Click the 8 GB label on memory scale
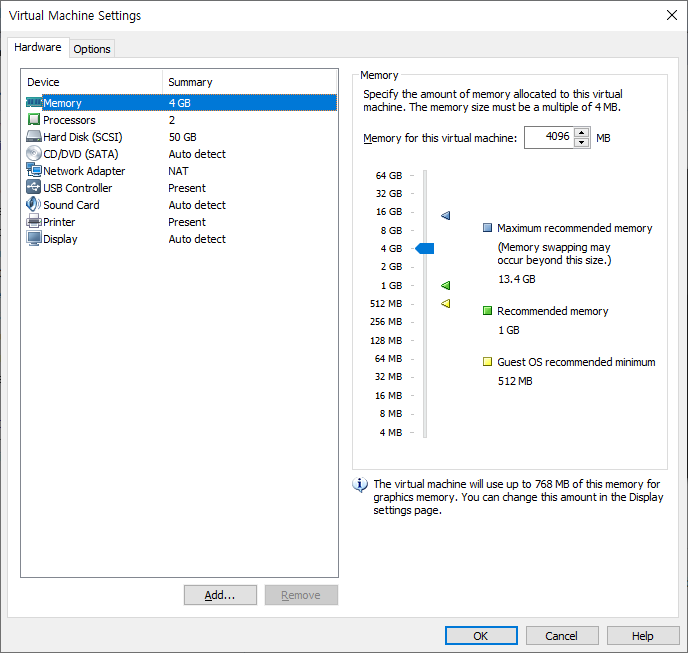The width and height of the screenshot is (688, 653). 391,230
